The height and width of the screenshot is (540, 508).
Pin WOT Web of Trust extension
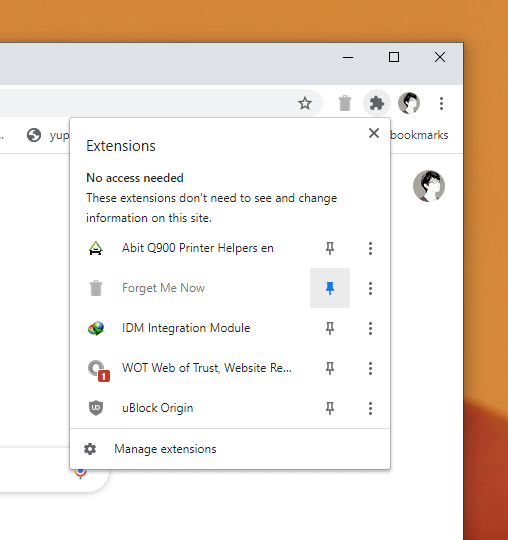click(330, 368)
